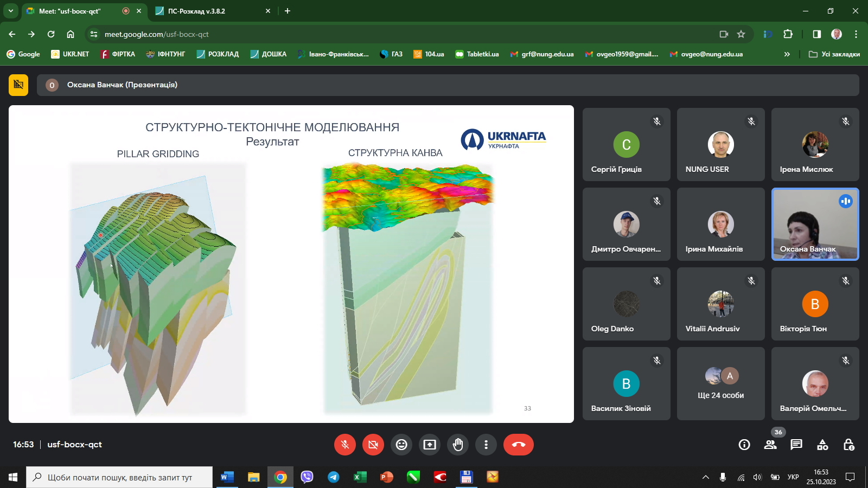Toggle the yellow presentation pin icon

pos(18,85)
